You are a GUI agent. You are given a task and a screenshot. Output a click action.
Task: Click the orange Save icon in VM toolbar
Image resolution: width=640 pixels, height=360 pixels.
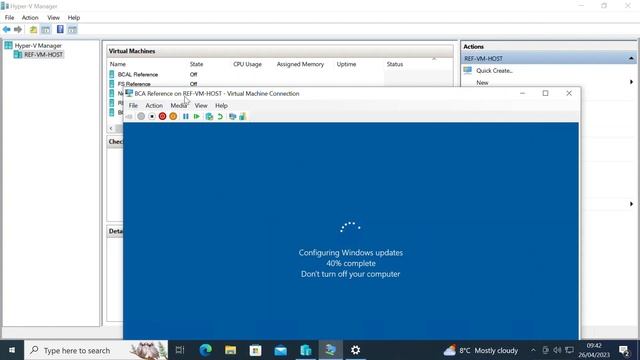pyautogui.click(x=173, y=116)
